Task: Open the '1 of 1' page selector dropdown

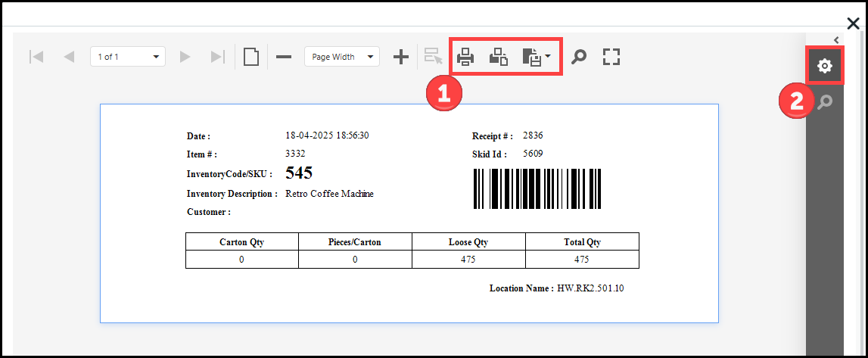Action: click(x=127, y=57)
